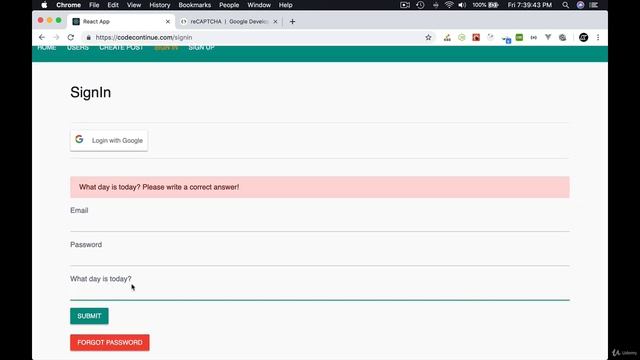
Task: Open the View menu
Action: click(x=134, y=5)
